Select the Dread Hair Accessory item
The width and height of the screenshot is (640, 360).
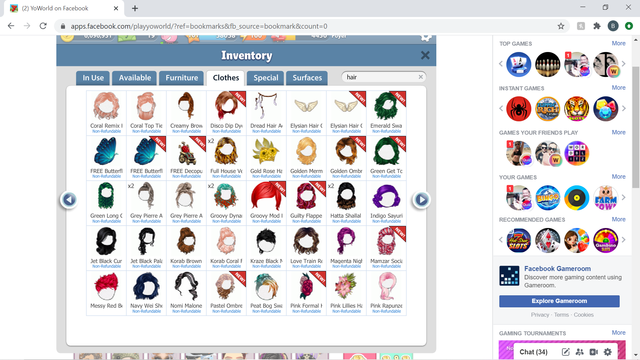(266, 112)
